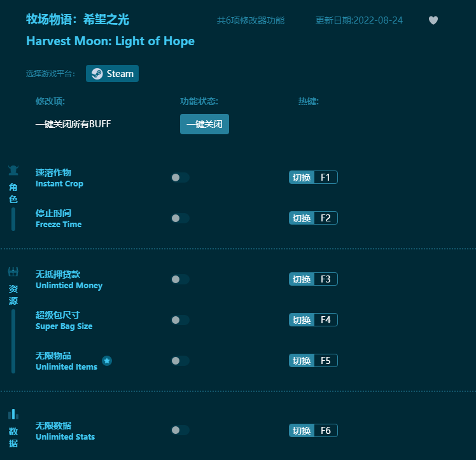Click the 切换 button for F6 hotkey
Viewport: 476px width, 460px height.
tap(302, 430)
